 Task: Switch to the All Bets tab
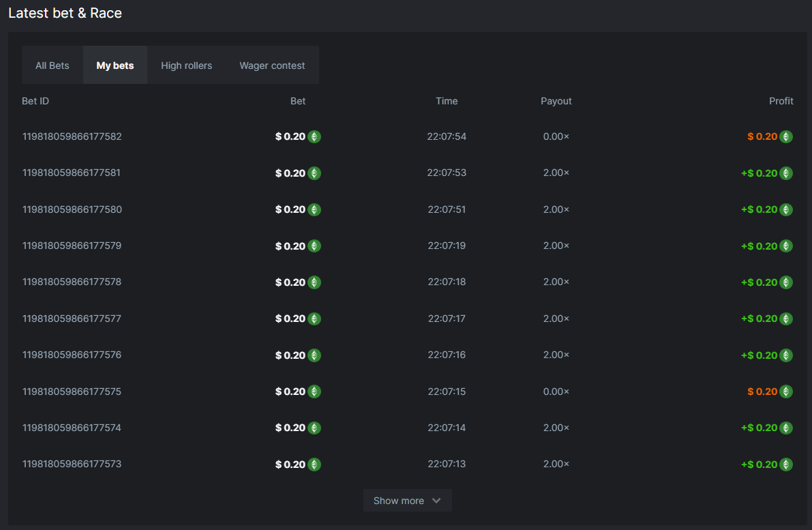52,65
